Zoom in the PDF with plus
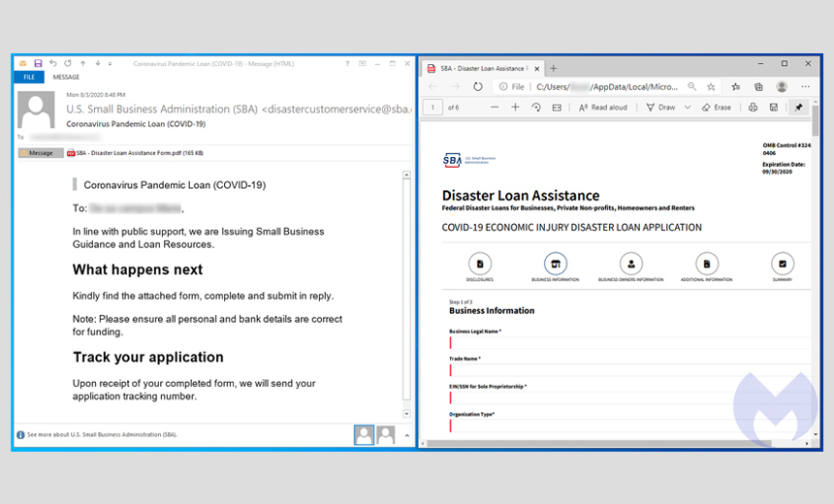834x504 pixels. coord(515,108)
